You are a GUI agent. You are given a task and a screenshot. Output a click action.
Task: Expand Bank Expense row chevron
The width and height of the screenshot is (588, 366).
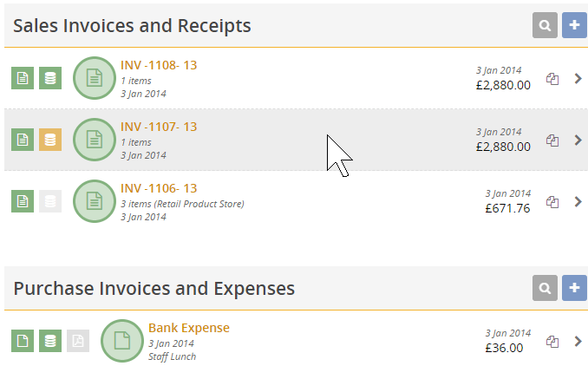578,341
